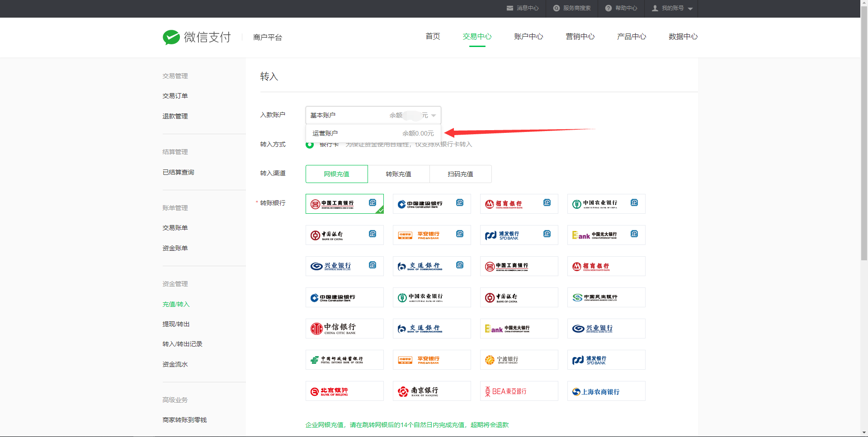Select 网银充值 channel tab
This screenshot has height=437, width=868.
point(336,174)
